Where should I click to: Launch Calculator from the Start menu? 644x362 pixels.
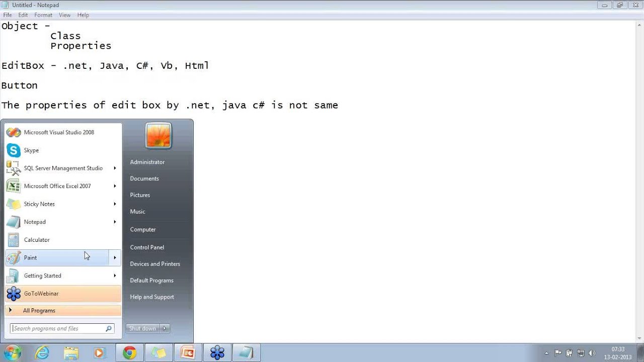tap(63, 240)
